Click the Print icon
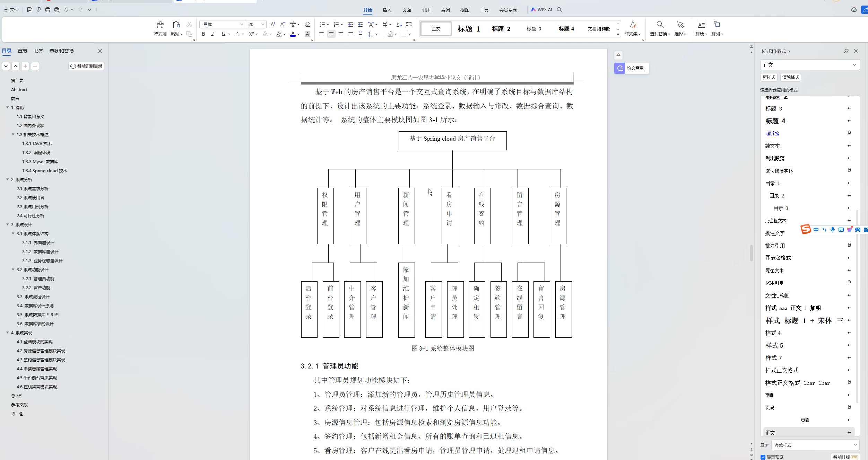The height and width of the screenshot is (460, 868). click(48, 10)
